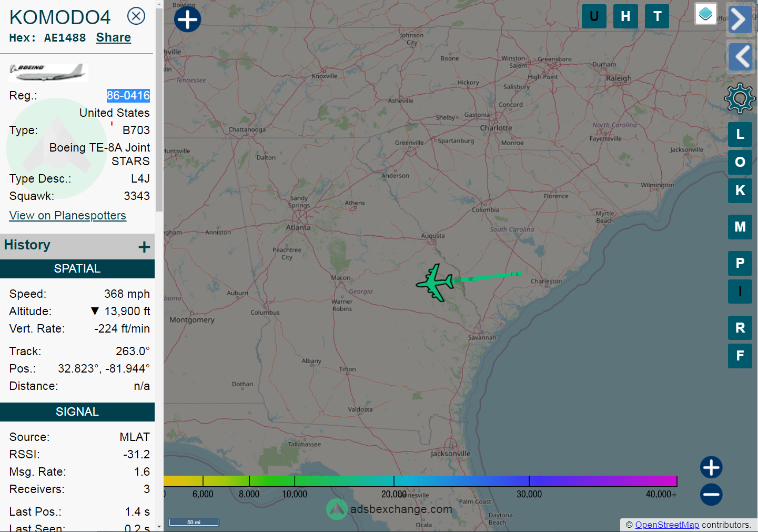
Task: Click the right chevron arrow button
Action: (740, 19)
